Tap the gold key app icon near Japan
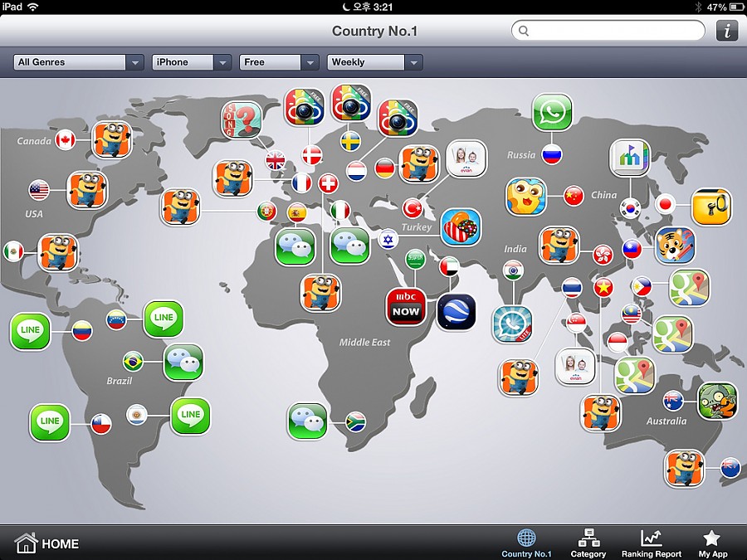Viewport: 747px width, 560px height. coord(711,207)
